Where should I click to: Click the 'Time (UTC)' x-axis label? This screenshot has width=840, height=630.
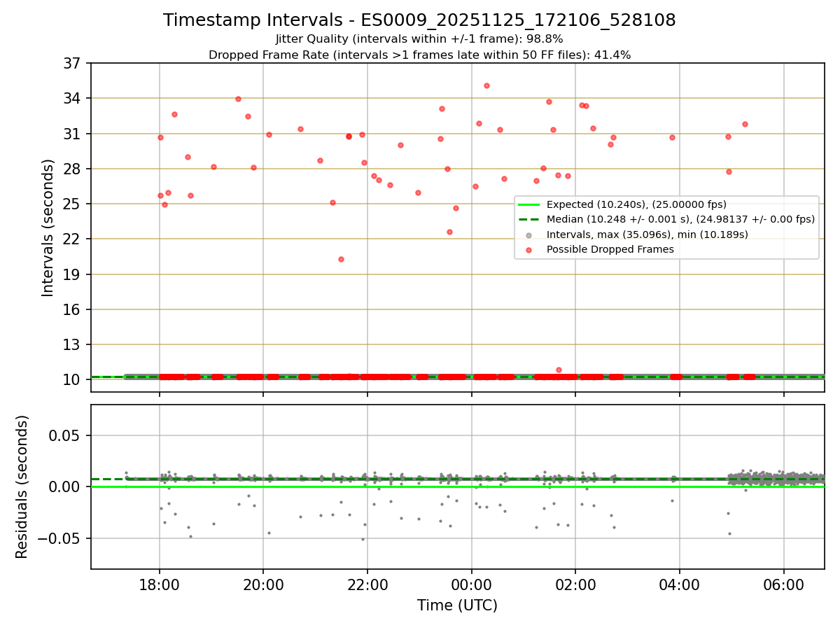tap(457, 605)
